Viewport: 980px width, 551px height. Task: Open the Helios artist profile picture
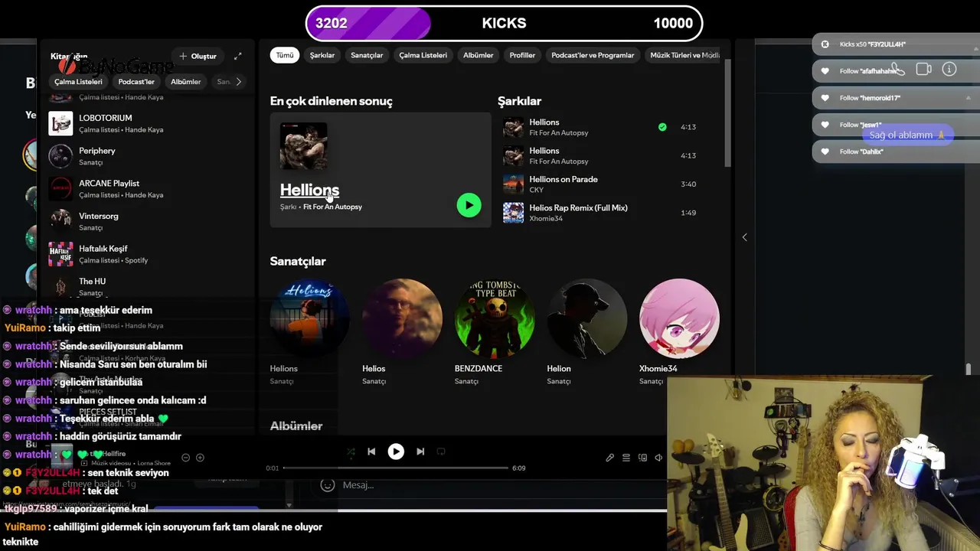pyautogui.click(x=402, y=318)
